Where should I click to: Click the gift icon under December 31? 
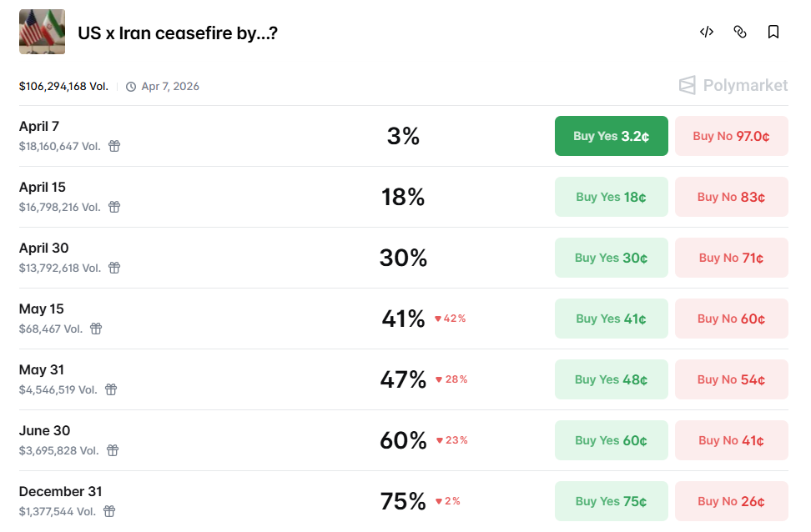(x=108, y=511)
